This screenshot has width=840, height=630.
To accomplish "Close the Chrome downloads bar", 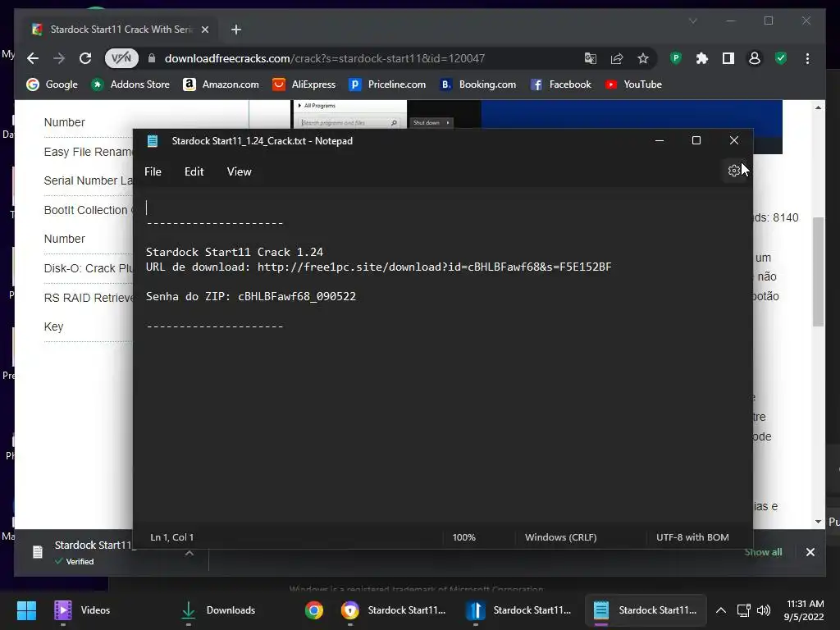I will click(810, 552).
